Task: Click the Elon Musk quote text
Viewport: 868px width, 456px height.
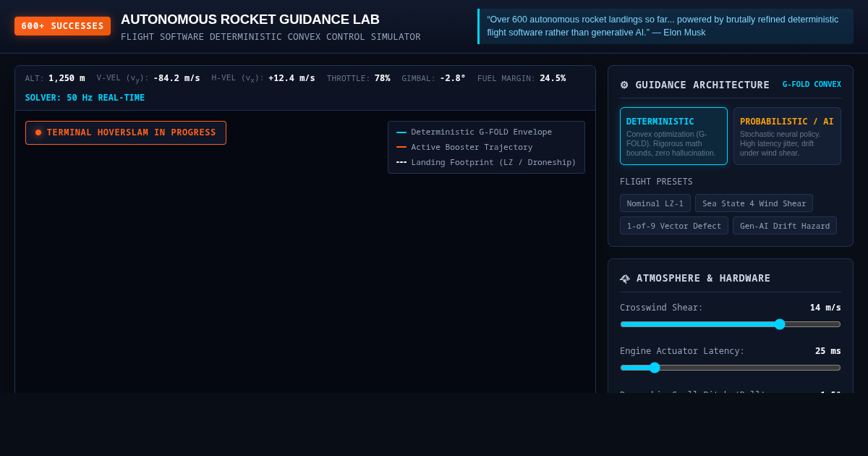Action: pos(663,26)
